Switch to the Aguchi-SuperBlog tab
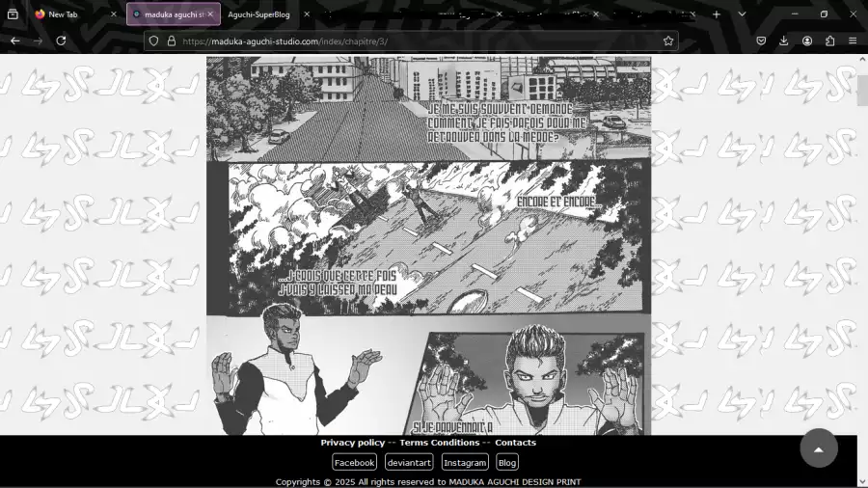 click(260, 14)
